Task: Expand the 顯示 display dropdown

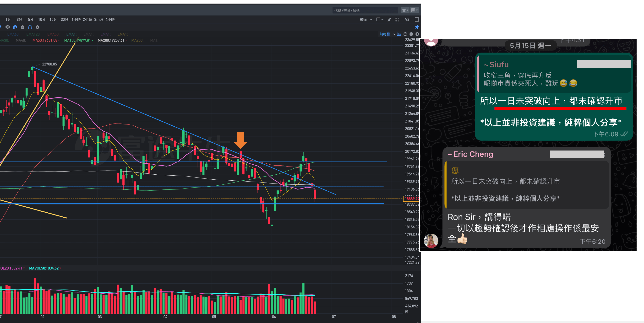Action: click(366, 20)
